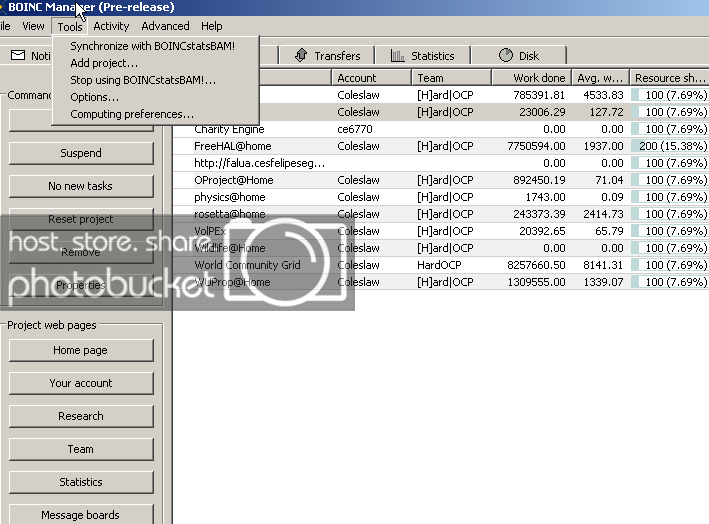Sort projects by Work done column
Image resolution: width=709 pixels, height=524 pixels.
click(x=531, y=77)
